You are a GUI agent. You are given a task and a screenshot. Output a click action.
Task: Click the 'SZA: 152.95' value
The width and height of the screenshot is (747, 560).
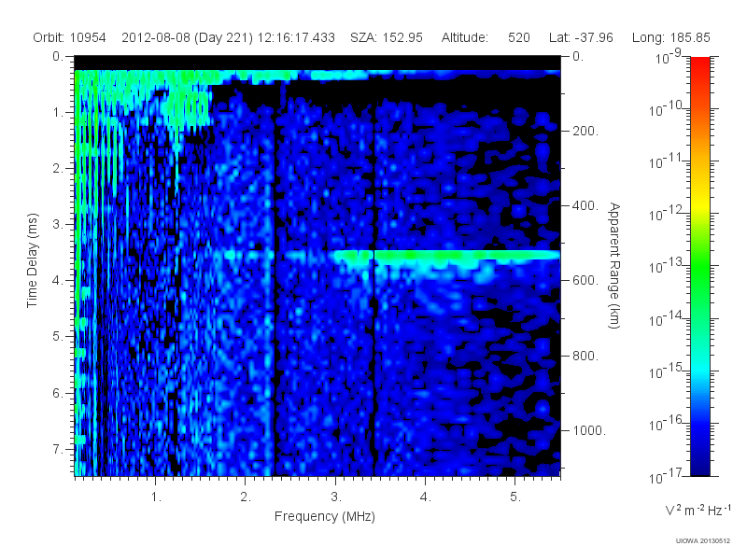coord(387,37)
